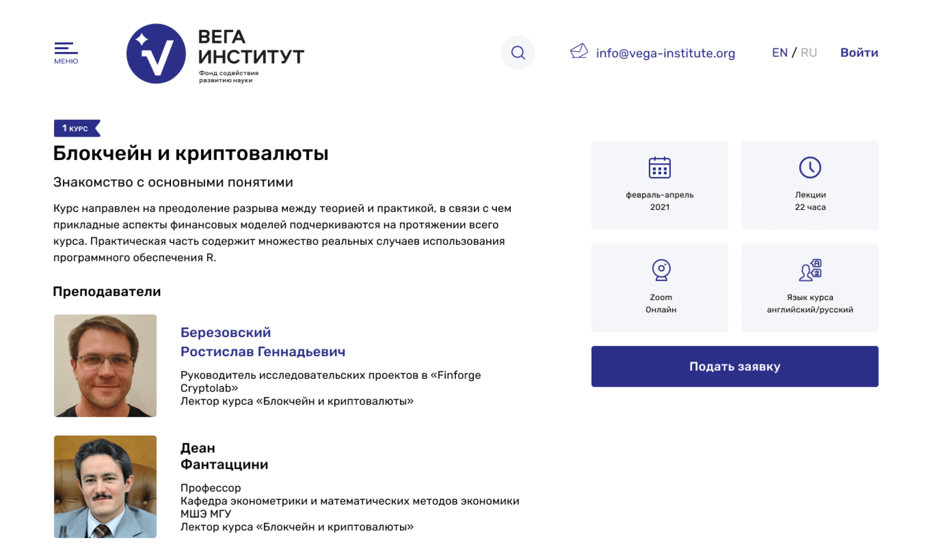Click the Блокчейн и криптовалюты course title

tap(191, 153)
